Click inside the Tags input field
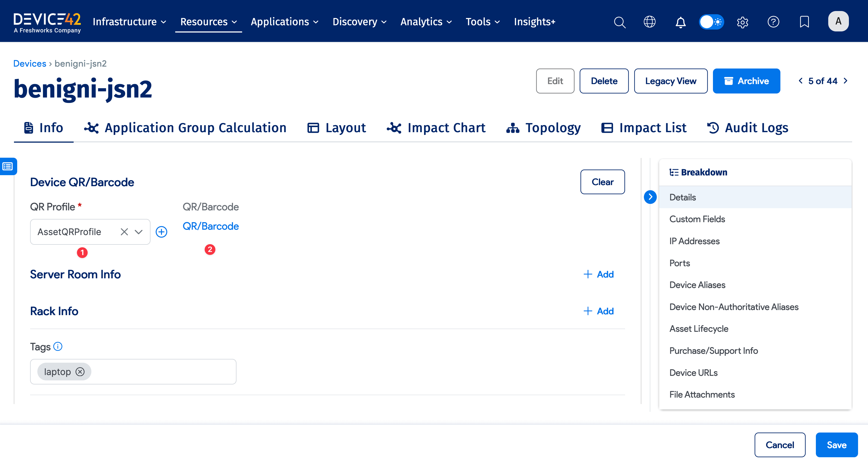The height and width of the screenshot is (461, 868). point(162,372)
